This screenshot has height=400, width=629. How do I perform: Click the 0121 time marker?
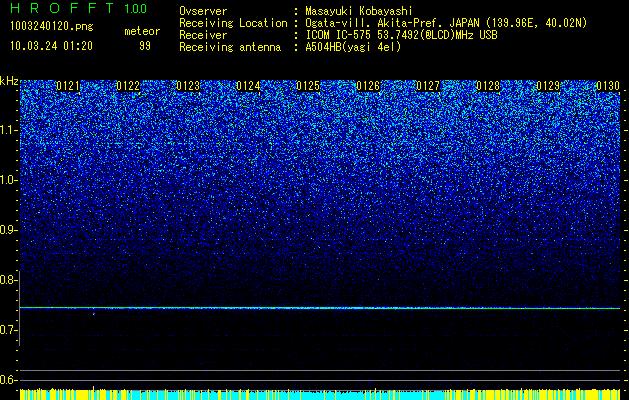[x=68, y=86]
